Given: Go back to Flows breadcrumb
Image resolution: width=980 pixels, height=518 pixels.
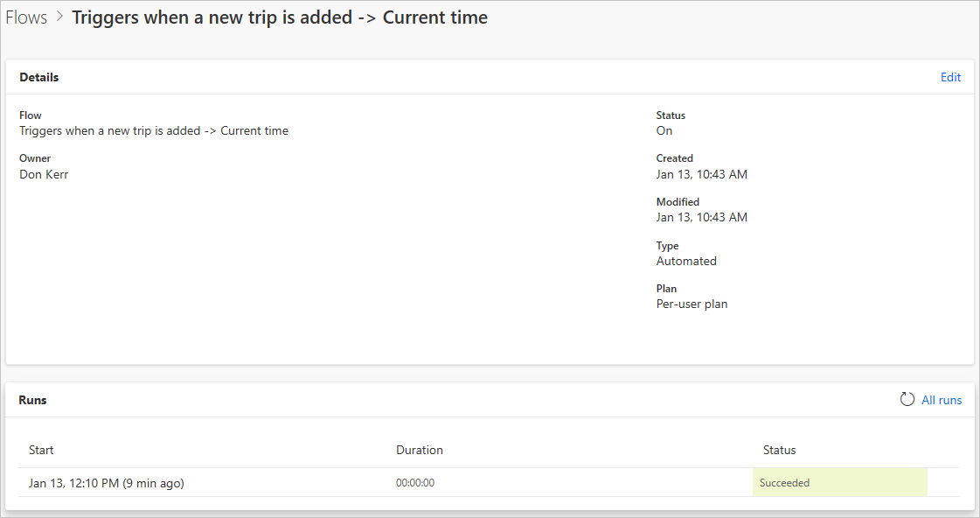Looking at the screenshot, I should point(26,17).
